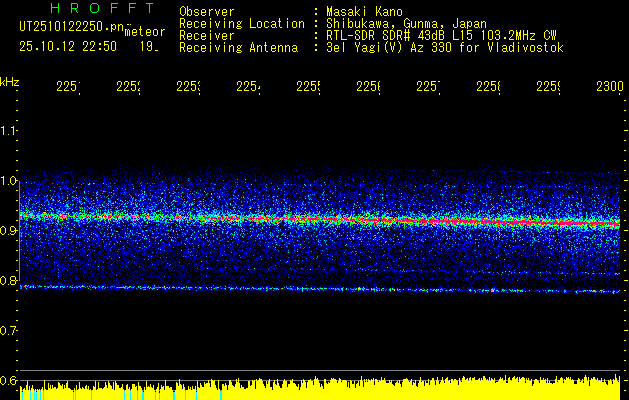This screenshot has height=400, width=629.
Task: Click the 0.6 kHz frequency label
Action: (8, 380)
